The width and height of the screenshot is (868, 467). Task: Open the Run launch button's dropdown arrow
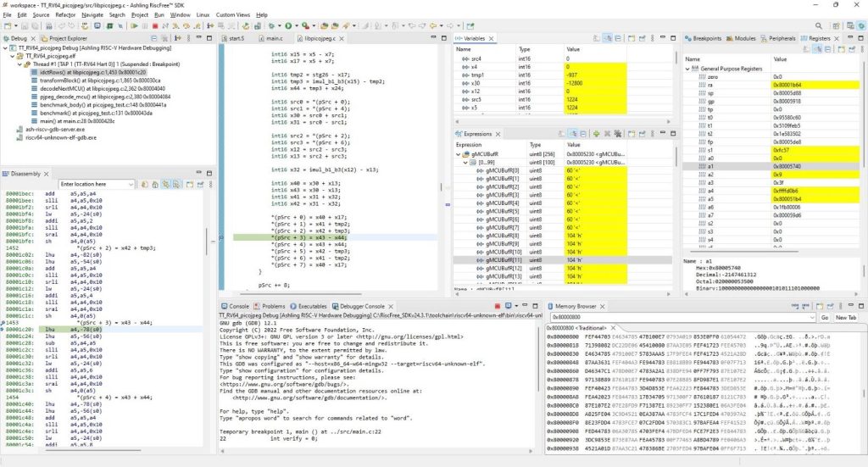coord(297,25)
